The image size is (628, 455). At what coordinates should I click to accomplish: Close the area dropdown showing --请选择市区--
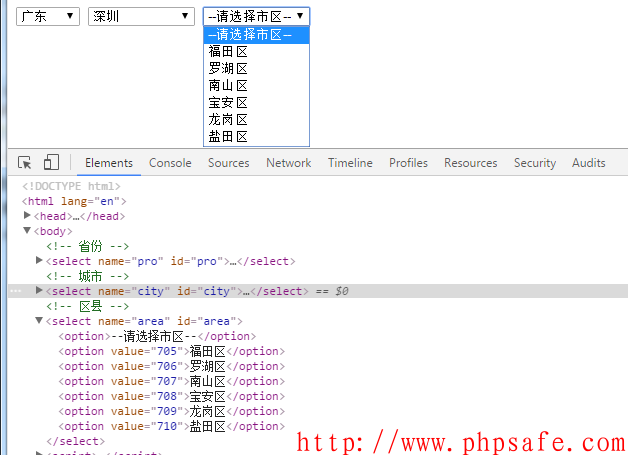click(256, 16)
